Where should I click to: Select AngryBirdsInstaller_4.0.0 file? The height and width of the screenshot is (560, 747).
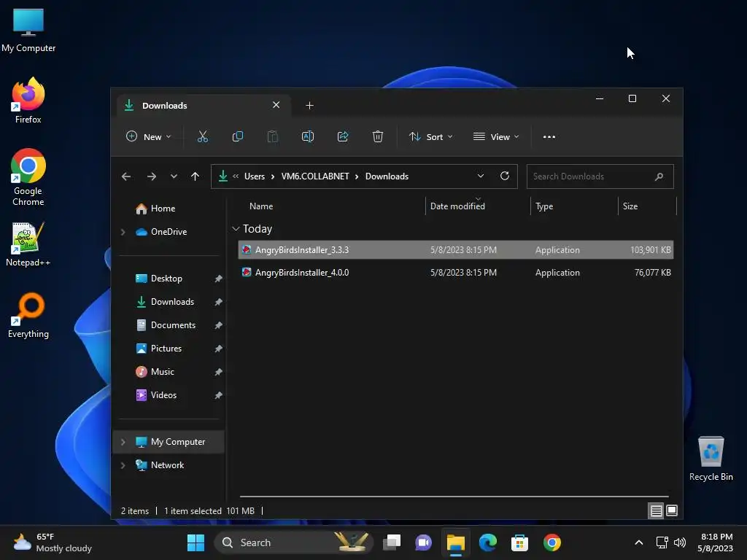click(455, 273)
